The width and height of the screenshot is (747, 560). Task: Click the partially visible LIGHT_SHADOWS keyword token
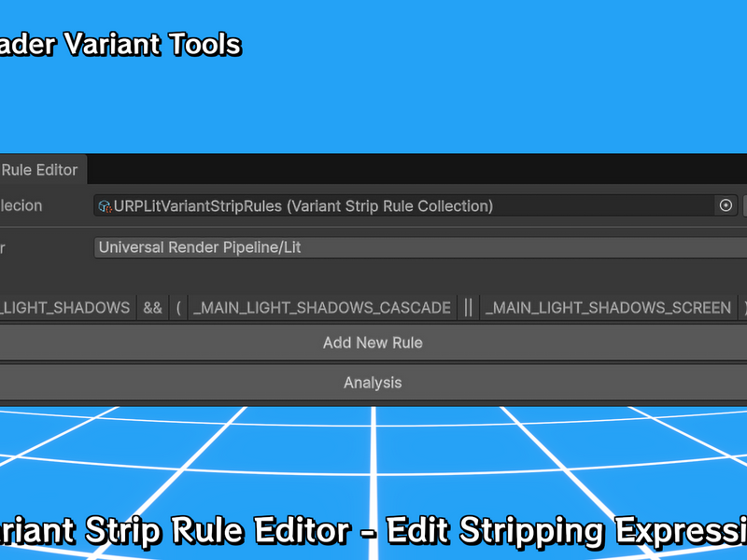point(67,308)
